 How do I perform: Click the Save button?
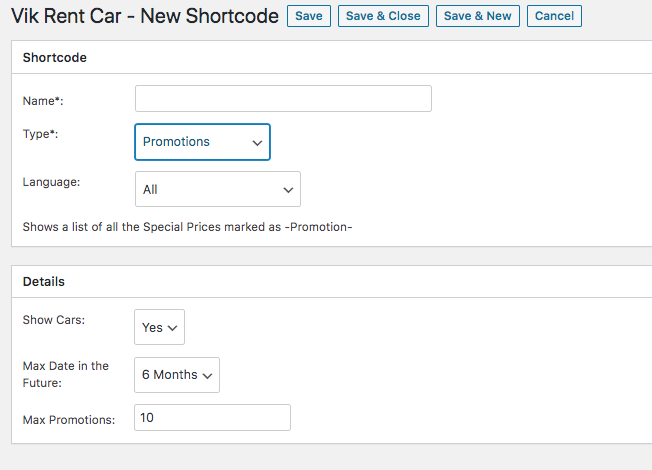pos(309,16)
